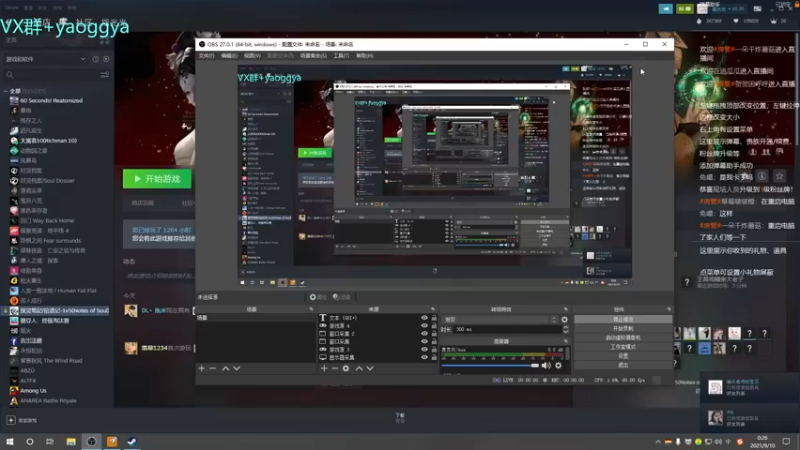Click the 添加游戏 plus icon in Steam
Screen dimensions: 800x450
11,420
